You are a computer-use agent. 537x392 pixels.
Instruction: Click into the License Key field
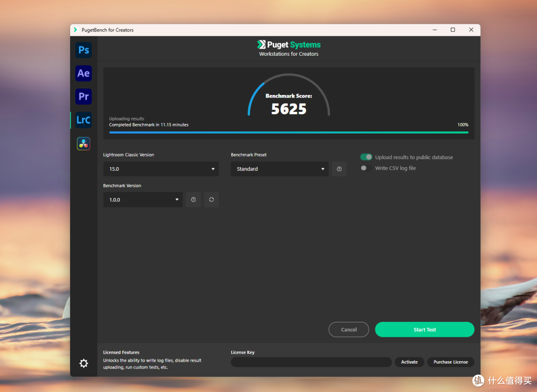[311, 362]
